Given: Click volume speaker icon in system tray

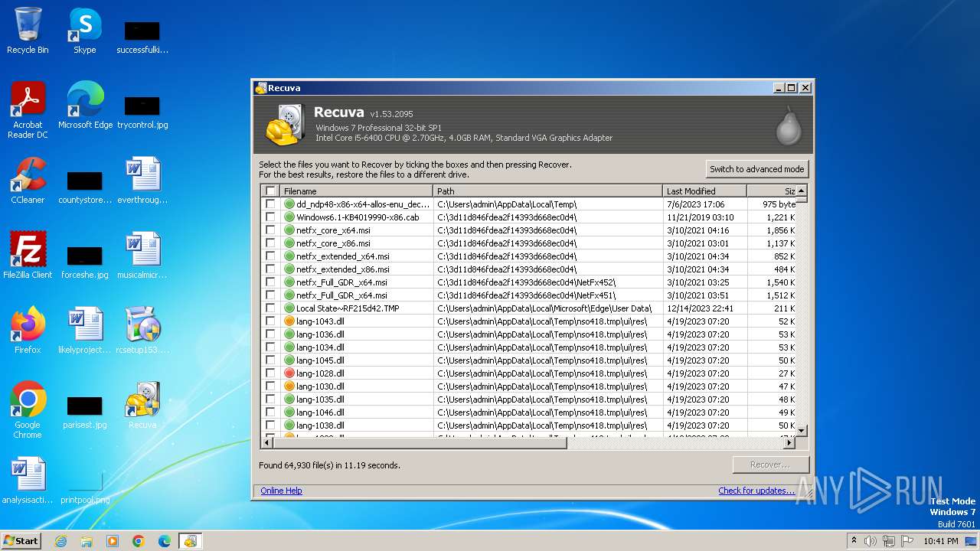Looking at the screenshot, I should pyautogui.click(x=871, y=541).
